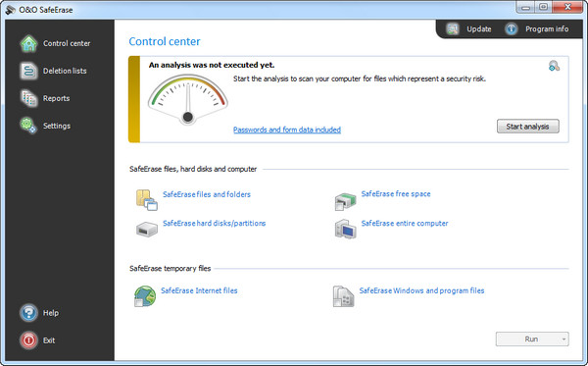
Task: Click the SafeErase free space icon
Action: 345,201
